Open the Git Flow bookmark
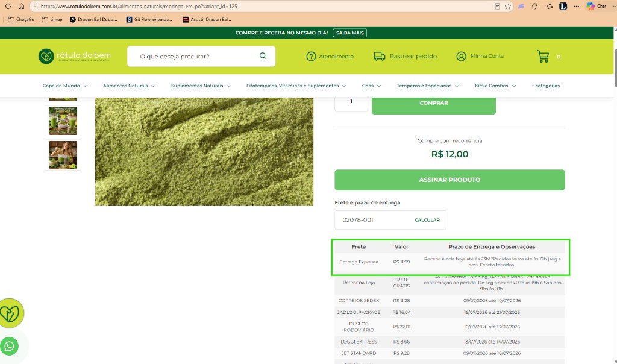Image resolution: width=617 pixels, height=364 pixels. click(x=149, y=19)
